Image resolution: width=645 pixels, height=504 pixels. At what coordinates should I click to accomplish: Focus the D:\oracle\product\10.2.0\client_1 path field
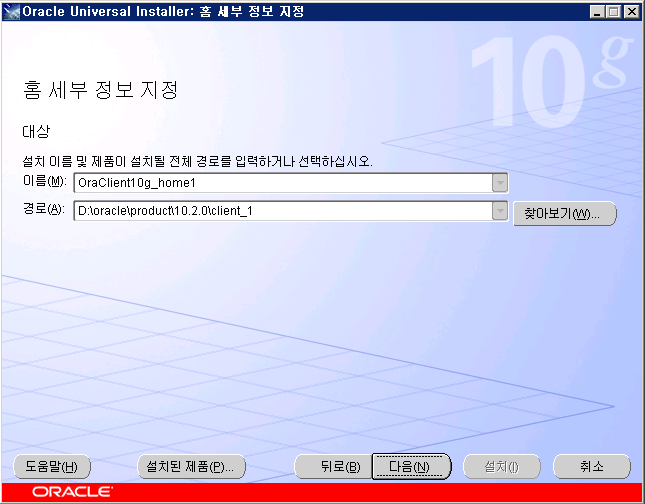pyautogui.click(x=283, y=211)
